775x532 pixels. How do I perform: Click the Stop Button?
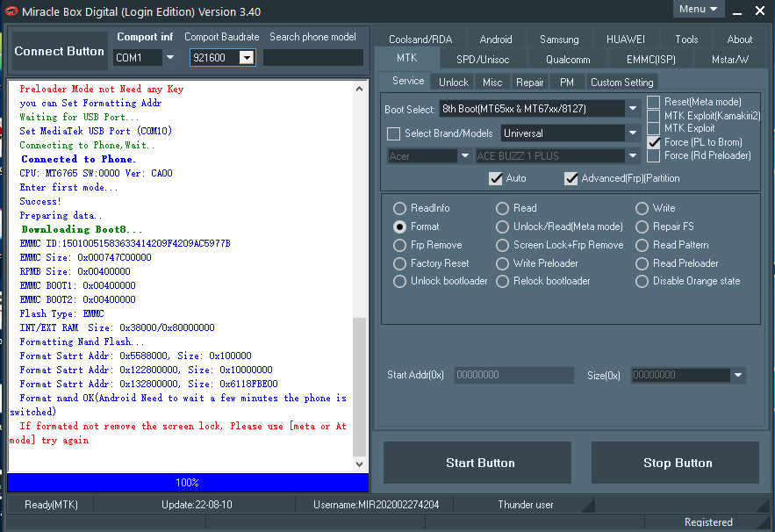675,463
